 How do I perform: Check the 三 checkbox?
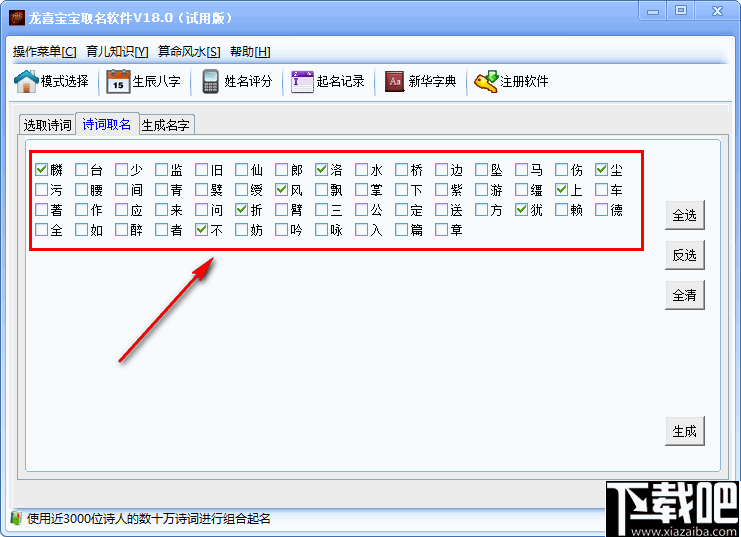pos(322,209)
